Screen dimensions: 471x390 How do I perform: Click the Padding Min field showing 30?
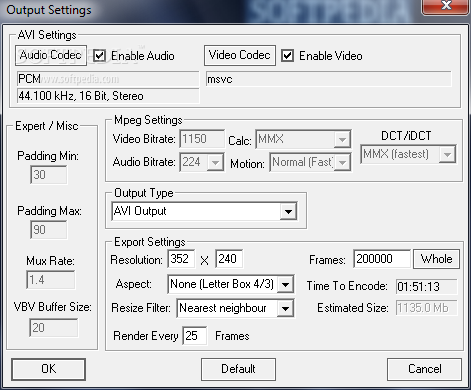pyautogui.click(x=49, y=175)
